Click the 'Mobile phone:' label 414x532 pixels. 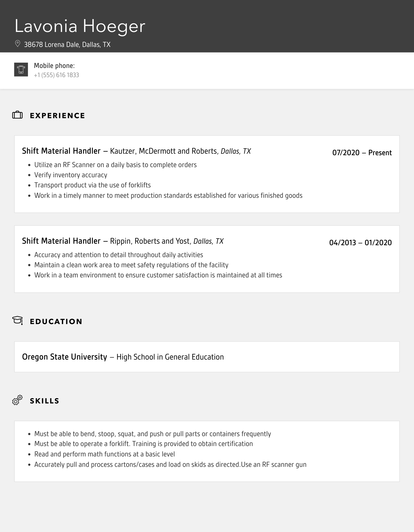pyautogui.click(x=54, y=66)
